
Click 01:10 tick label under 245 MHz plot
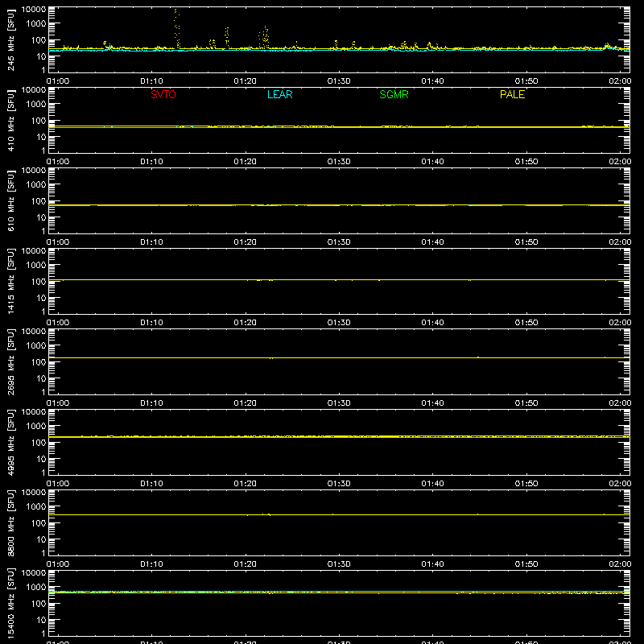click(x=151, y=81)
